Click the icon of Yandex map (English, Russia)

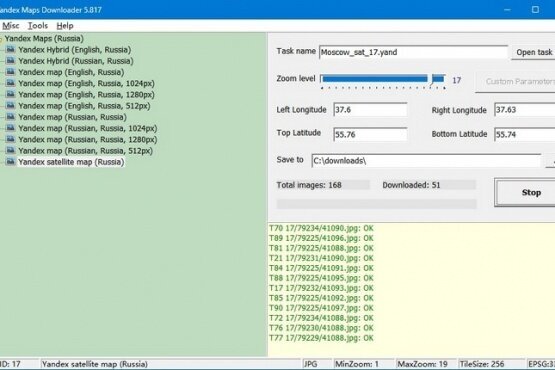tap(11, 72)
